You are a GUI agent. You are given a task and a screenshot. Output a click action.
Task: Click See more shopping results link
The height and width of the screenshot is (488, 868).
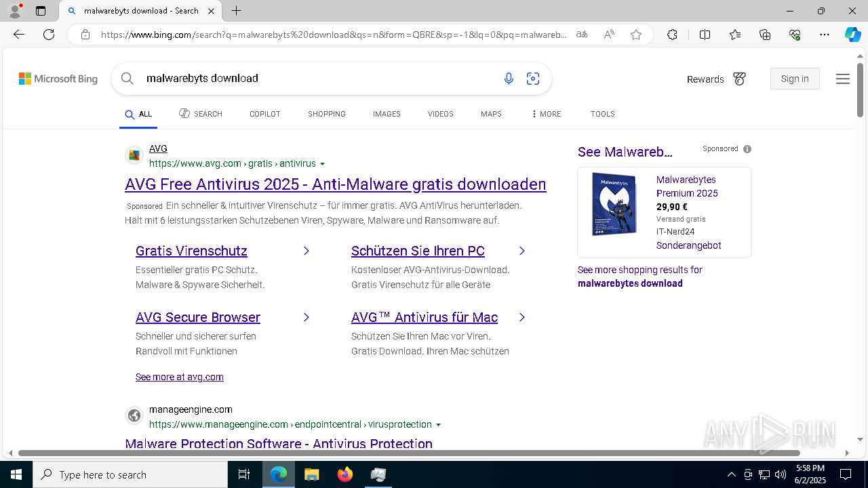(x=639, y=277)
